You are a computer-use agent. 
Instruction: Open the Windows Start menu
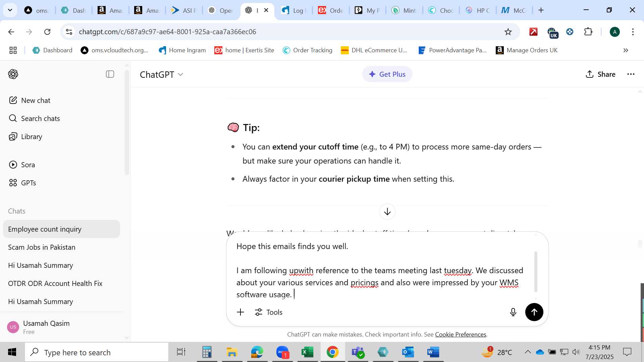12,352
